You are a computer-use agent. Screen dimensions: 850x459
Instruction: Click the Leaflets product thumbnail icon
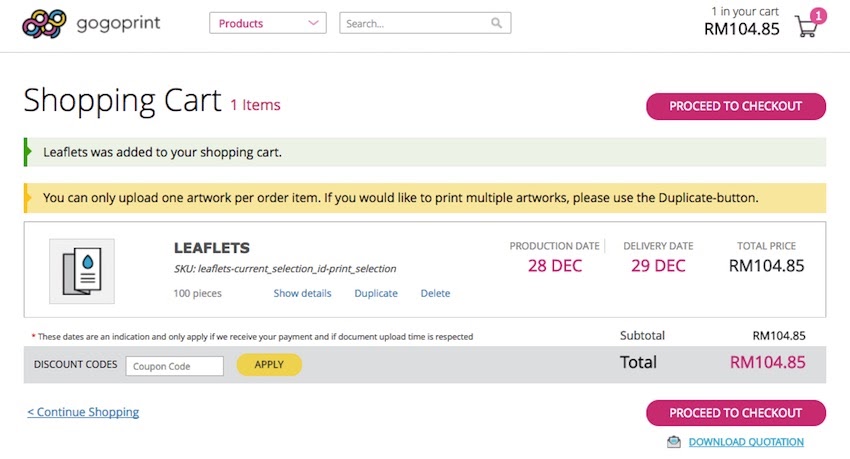pos(82,271)
